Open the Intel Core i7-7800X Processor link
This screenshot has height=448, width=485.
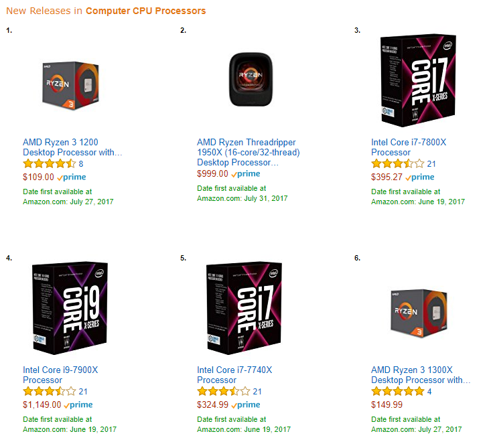[409, 147]
